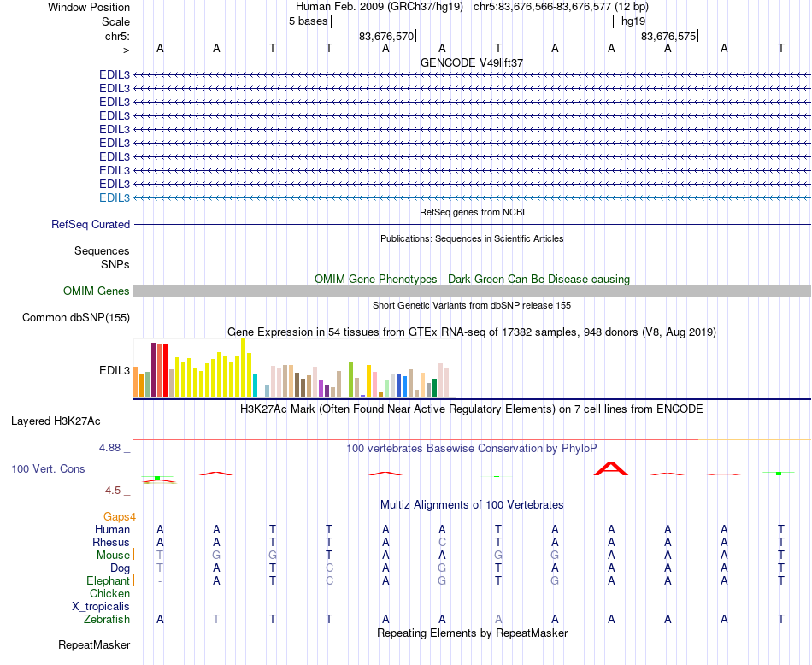Click the Zebrafish species row label
The height and width of the screenshot is (665, 812).
[x=107, y=620]
